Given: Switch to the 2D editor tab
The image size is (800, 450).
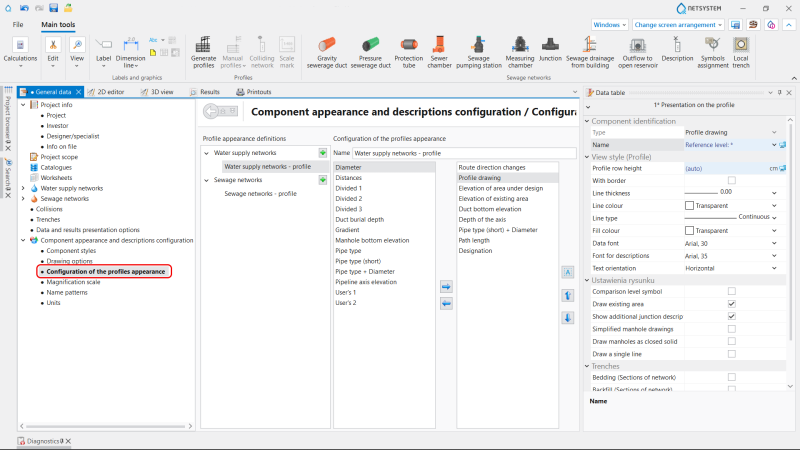Looking at the screenshot, I should pyautogui.click(x=106, y=92).
